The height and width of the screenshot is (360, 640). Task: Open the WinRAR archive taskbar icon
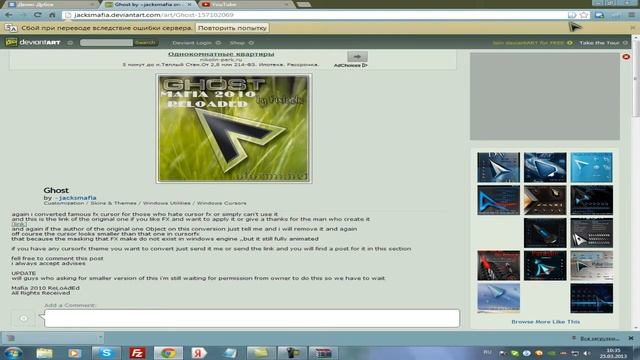pos(323,353)
